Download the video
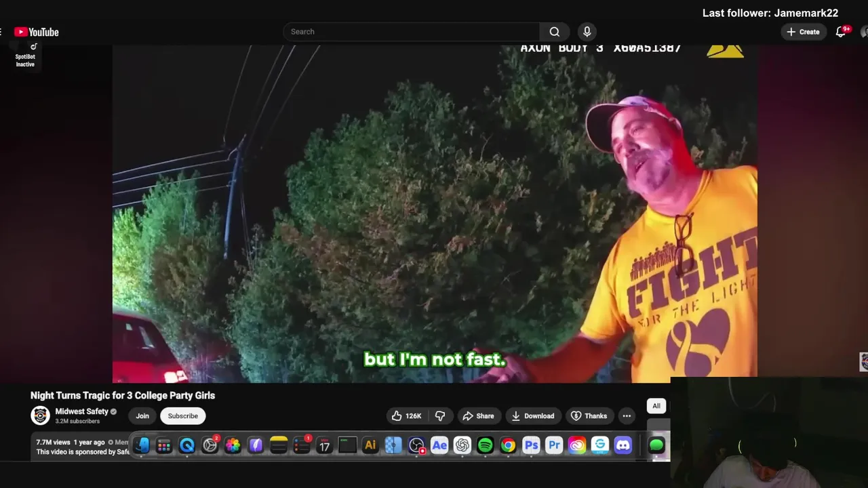 point(533,416)
